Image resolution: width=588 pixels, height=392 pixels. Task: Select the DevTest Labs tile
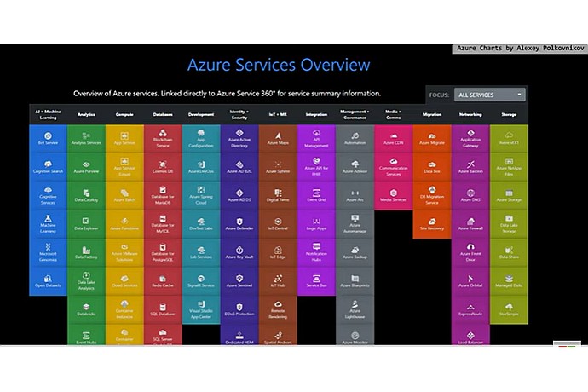coord(201,224)
